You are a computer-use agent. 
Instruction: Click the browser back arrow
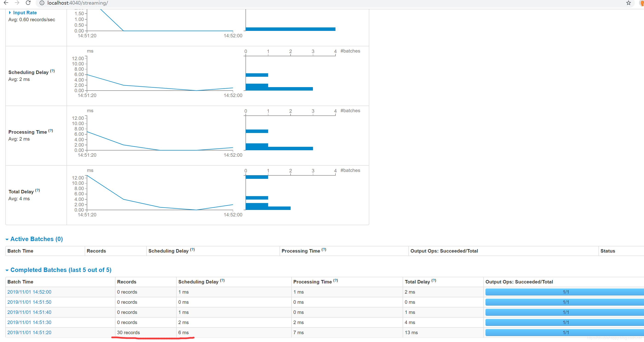[x=6, y=3]
